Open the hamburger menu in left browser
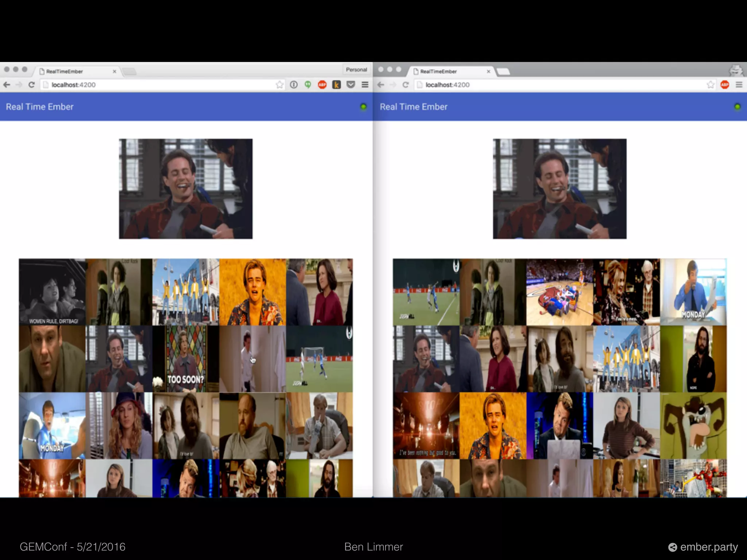747x560 pixels. [x=365, y=85]
